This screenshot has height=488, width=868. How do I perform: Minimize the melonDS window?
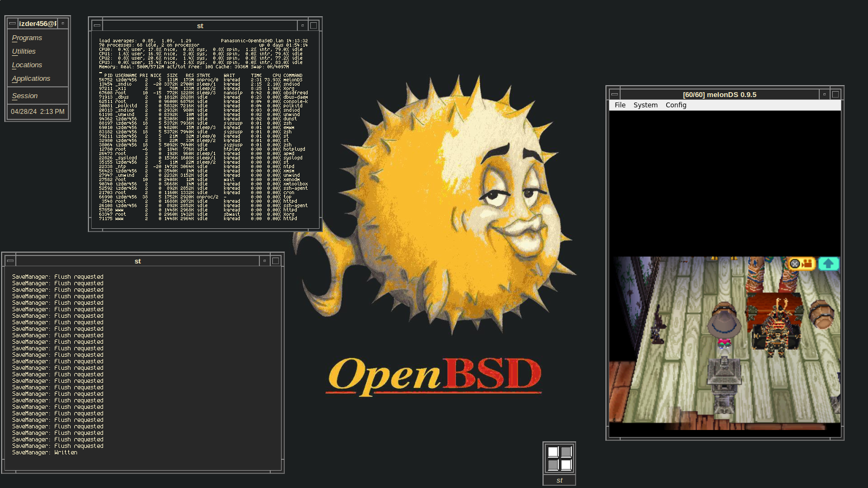pos(824,94)
